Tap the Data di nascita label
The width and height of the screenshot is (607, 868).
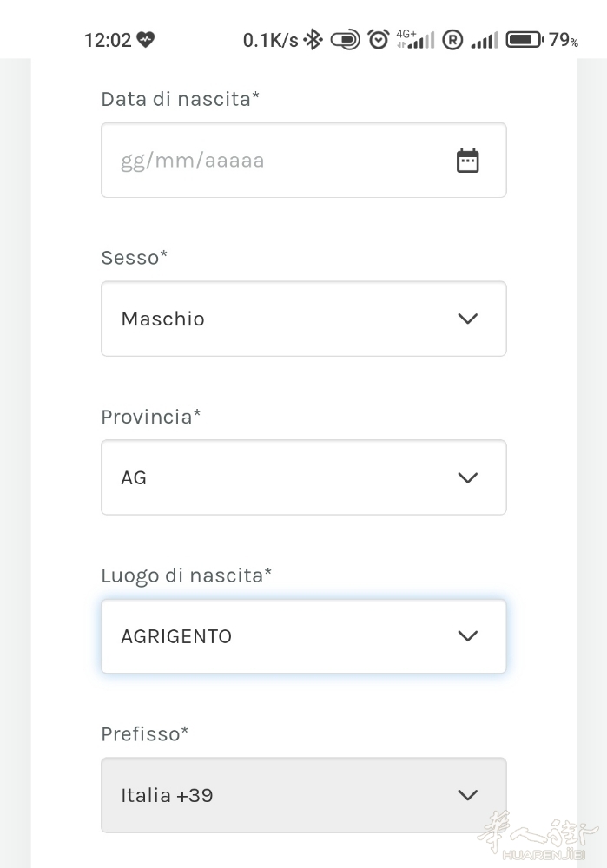[x=180, y=99]
